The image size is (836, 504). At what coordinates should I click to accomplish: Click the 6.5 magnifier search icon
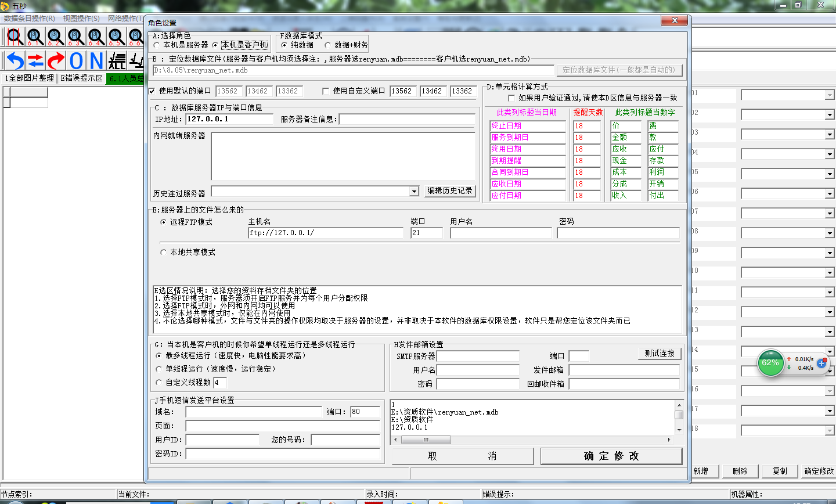pos(116,37)
